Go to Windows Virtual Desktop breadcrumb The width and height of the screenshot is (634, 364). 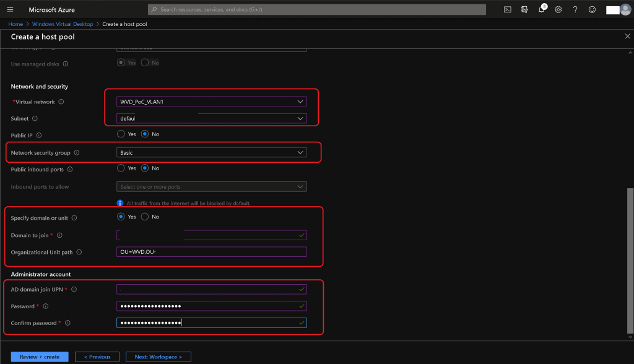63,24
